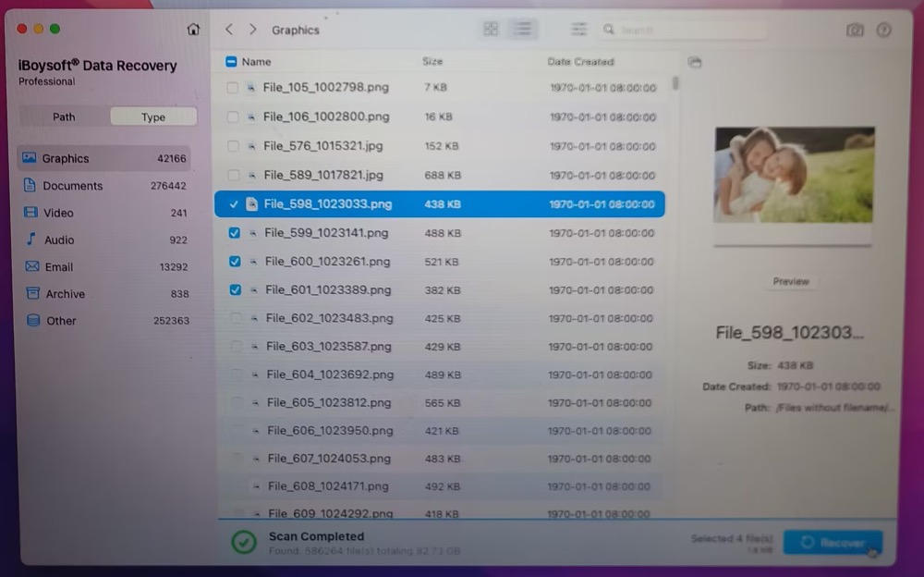Image resolution: width=924 pixels, height=577 pixels.
Task: Switch to grid thumbnail view
Action: coord(491,29)
